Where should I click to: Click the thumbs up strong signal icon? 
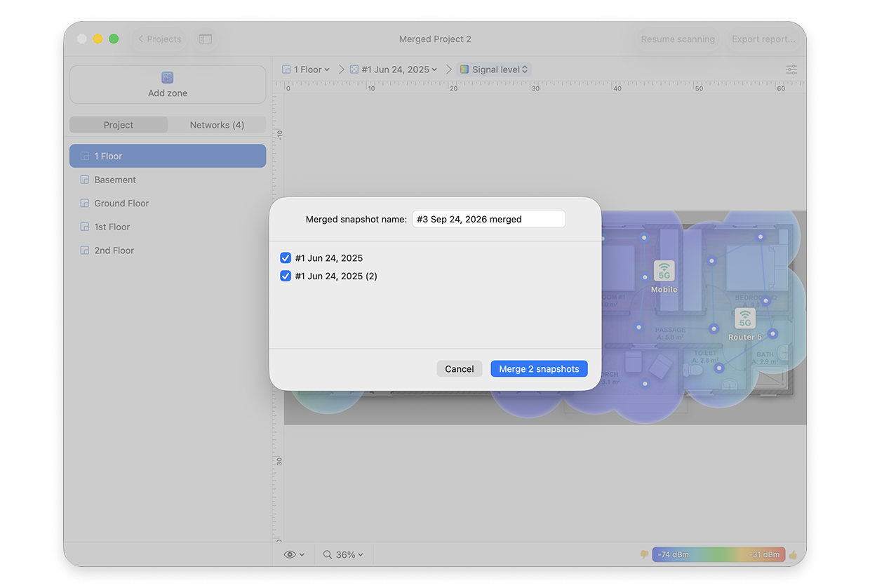(794, 554)
